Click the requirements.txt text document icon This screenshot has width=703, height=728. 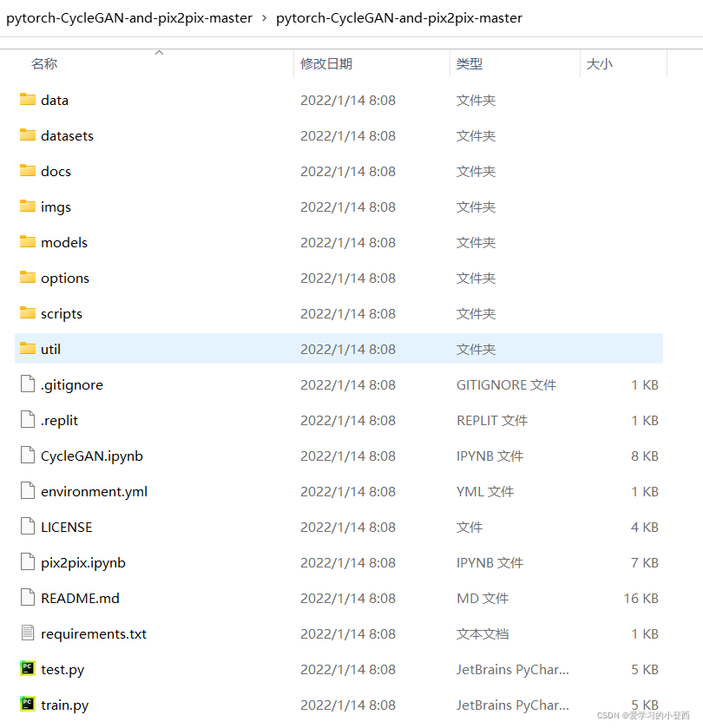coord(28,633)
